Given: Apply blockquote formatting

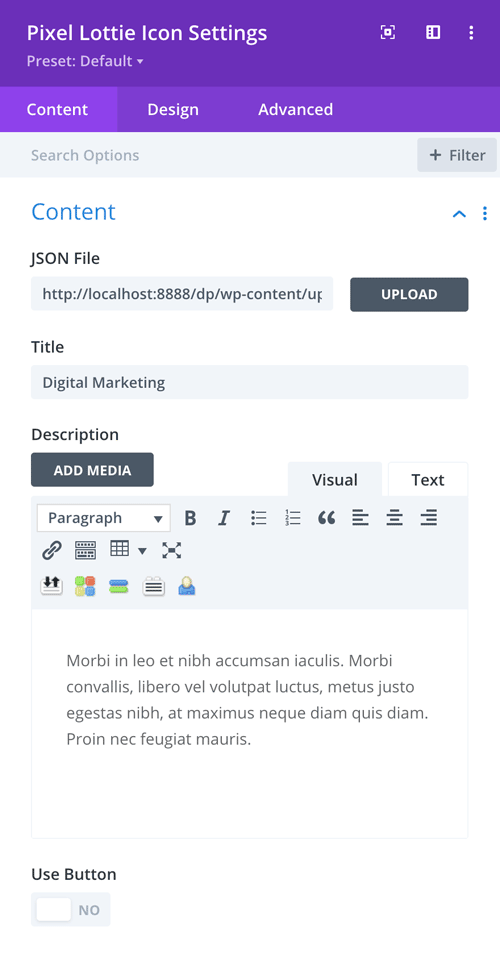Looking at the screenshot, I should pyautogui.click(x=326, y=518).
